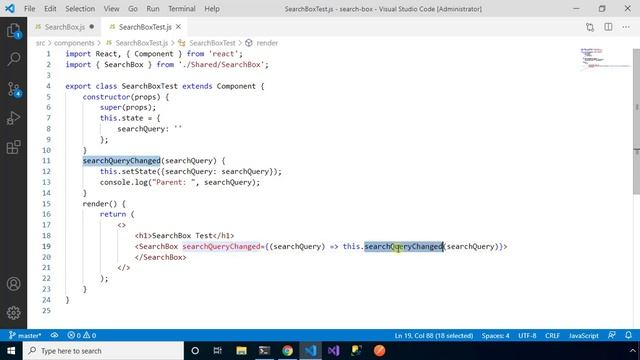Click the searchQueryChanged method name on line 11
This screenshot has height=360, width=640.
121,161
